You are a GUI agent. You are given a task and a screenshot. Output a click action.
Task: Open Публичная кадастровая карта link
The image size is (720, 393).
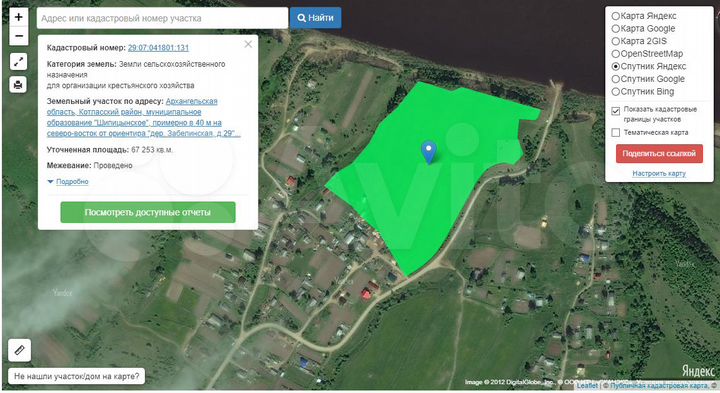[659, 386]
